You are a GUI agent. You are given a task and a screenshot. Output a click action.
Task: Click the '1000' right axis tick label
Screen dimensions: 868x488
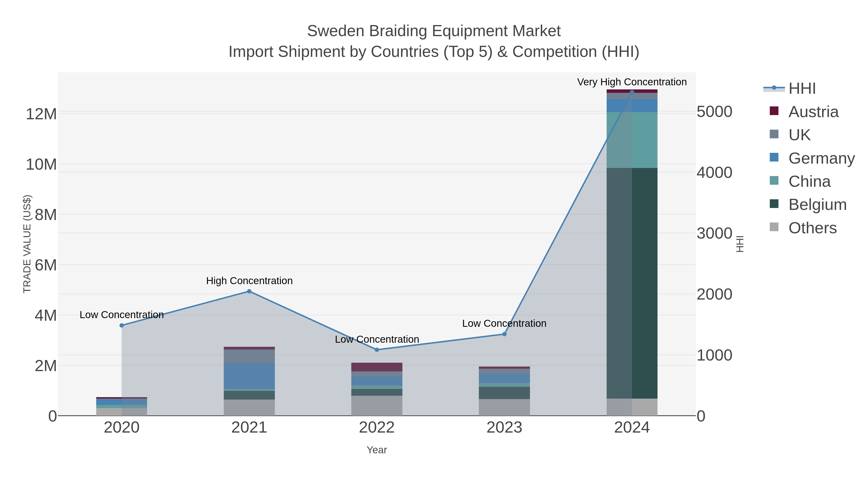click(715, 356)
